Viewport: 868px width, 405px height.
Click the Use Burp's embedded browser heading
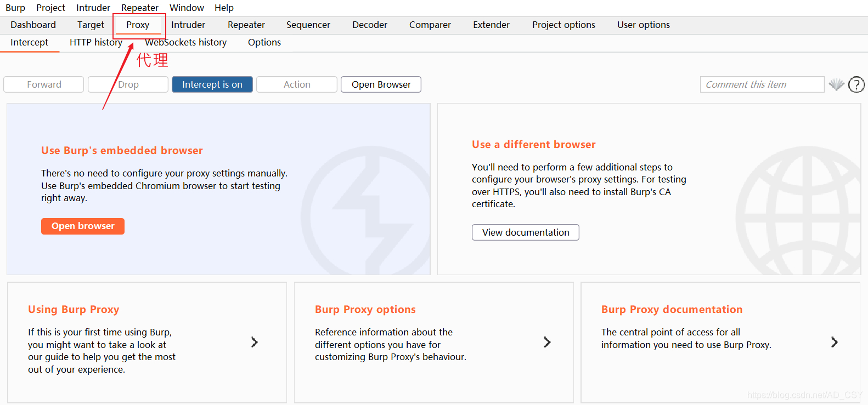point(122,150)
